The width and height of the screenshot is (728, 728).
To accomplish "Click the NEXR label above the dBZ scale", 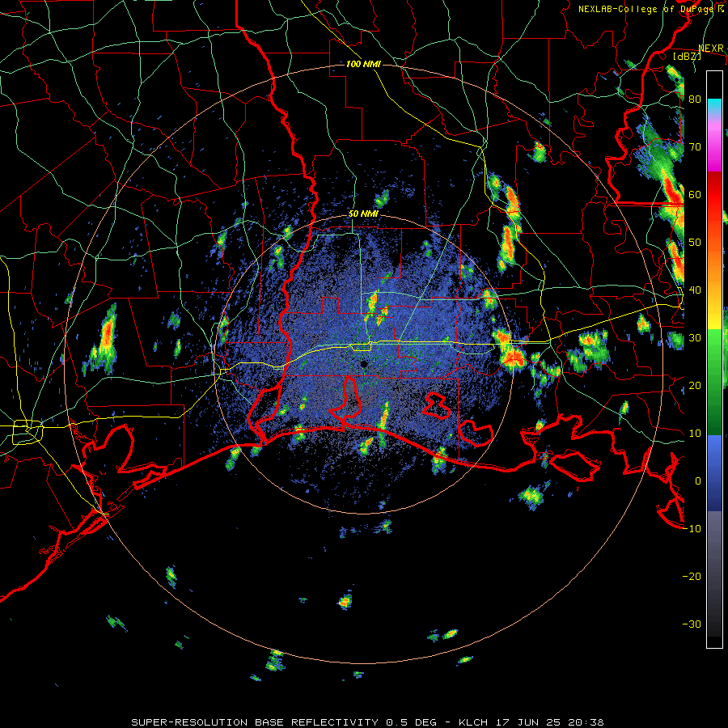I will (711, 49).
